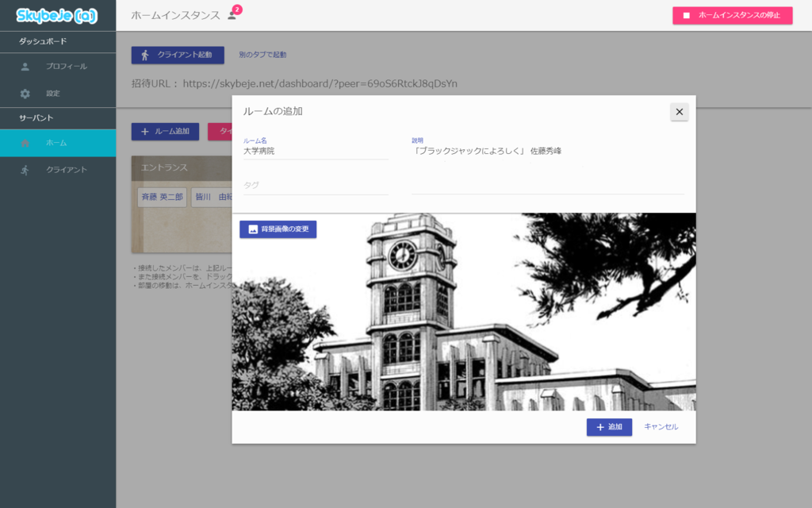Click the ルーム追加 button behind the dialog
This screenshot has height=508, width=812.
pyautogui.click(x=165, y=132)
